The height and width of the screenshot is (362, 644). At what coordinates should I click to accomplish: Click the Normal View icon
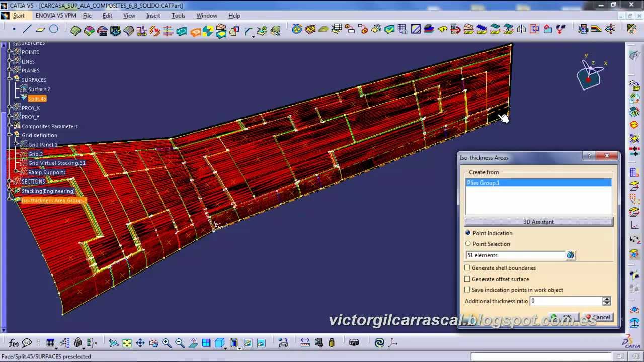point(193,343)
